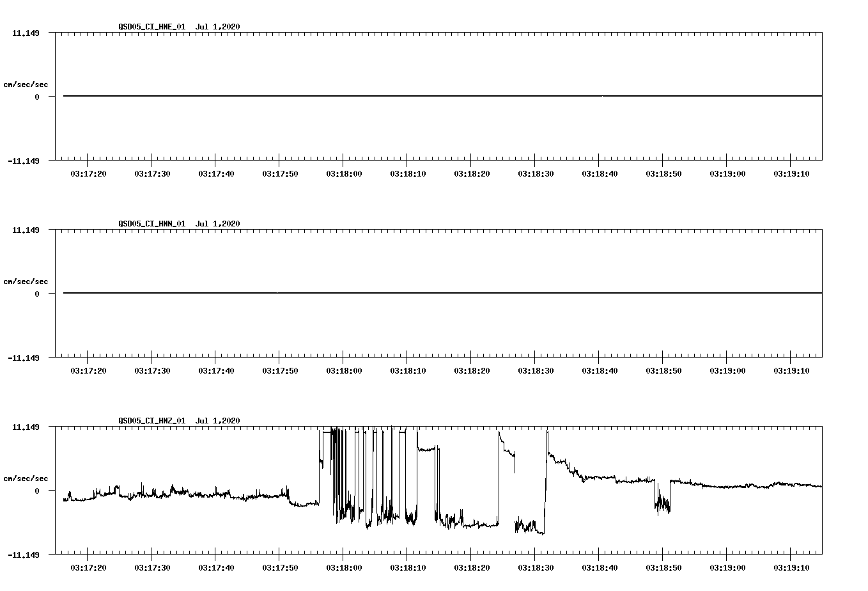Click the 03:18:20 time label under HNE plot
Image resolution: width=868 pixels, height=591 pixels.
[x=472, y=174]
